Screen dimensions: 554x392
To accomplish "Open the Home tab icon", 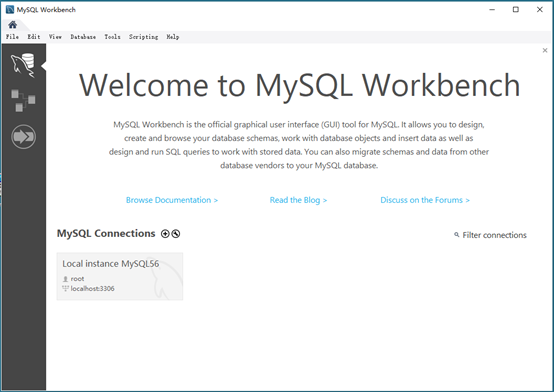I will click(13, 24).
